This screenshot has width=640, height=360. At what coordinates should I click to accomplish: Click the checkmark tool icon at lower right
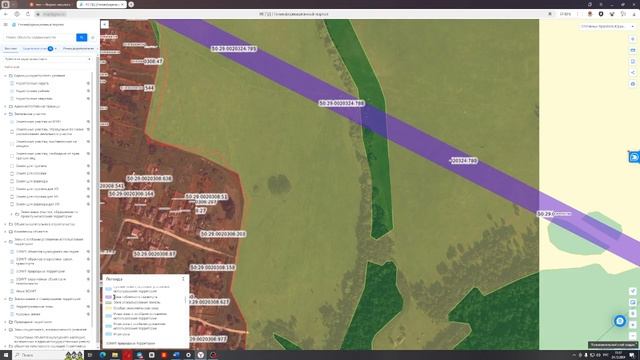pyautogui.click(x=633, y=291)
